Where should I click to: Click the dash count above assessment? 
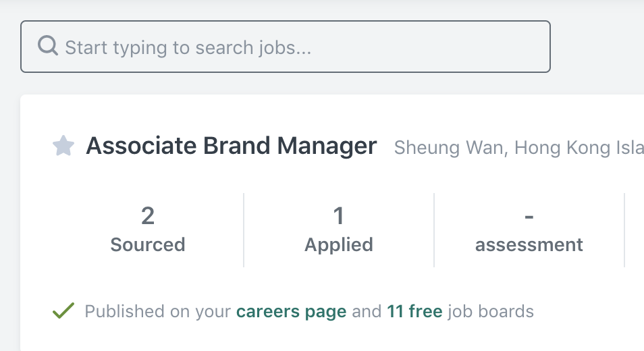529,217
